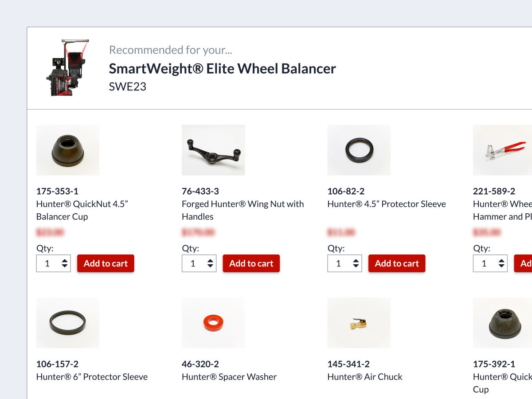Open the Hunter® Spacer Washer product link
532x399 pixels.
point(229,377)
